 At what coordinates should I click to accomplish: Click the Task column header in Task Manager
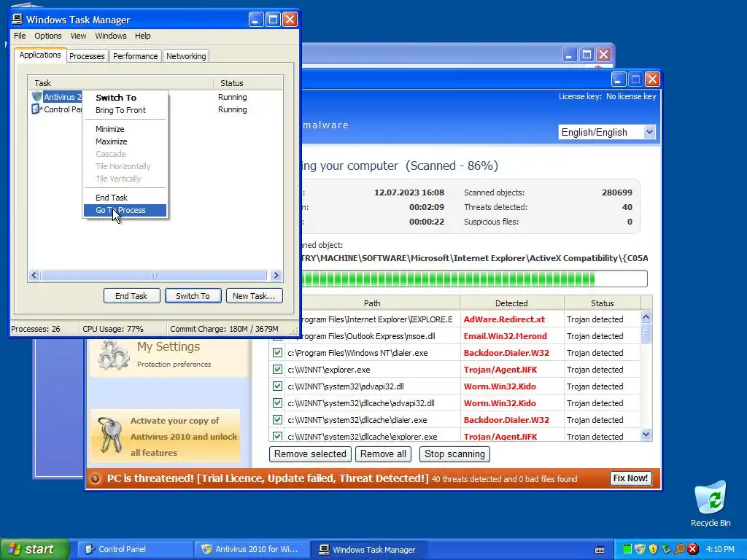pos(120,83)
